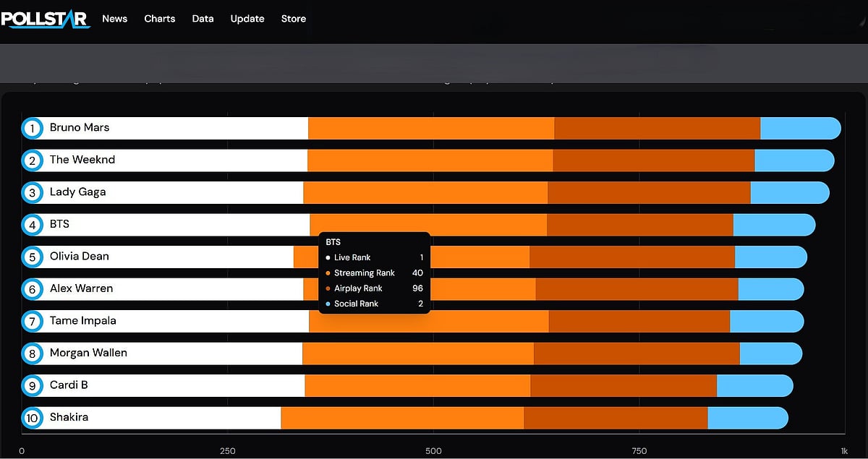Click Morgan Wallen orange streaming segment

[x=418, y=353]
